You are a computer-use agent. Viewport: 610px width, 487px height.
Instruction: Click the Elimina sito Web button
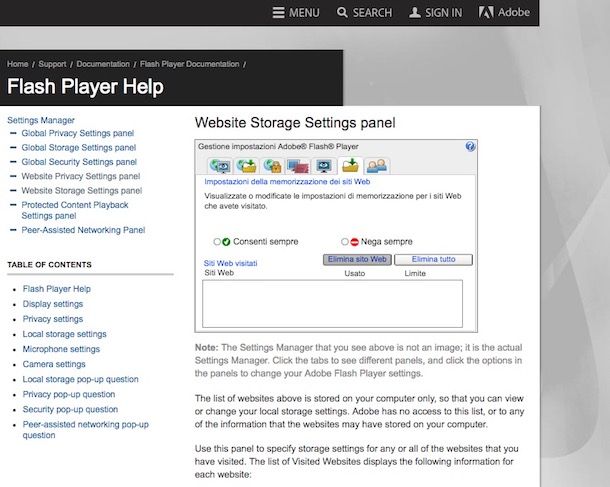coord(357,259)
